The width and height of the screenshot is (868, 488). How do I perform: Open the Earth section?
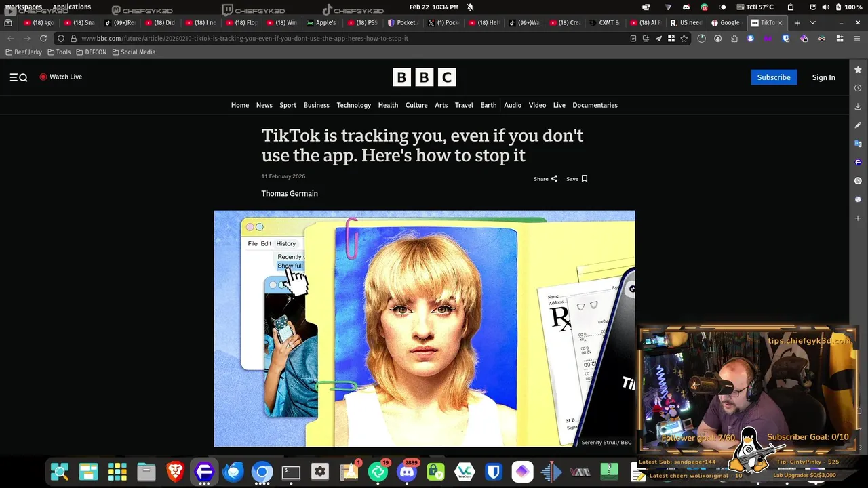click(x=488, y=105)
